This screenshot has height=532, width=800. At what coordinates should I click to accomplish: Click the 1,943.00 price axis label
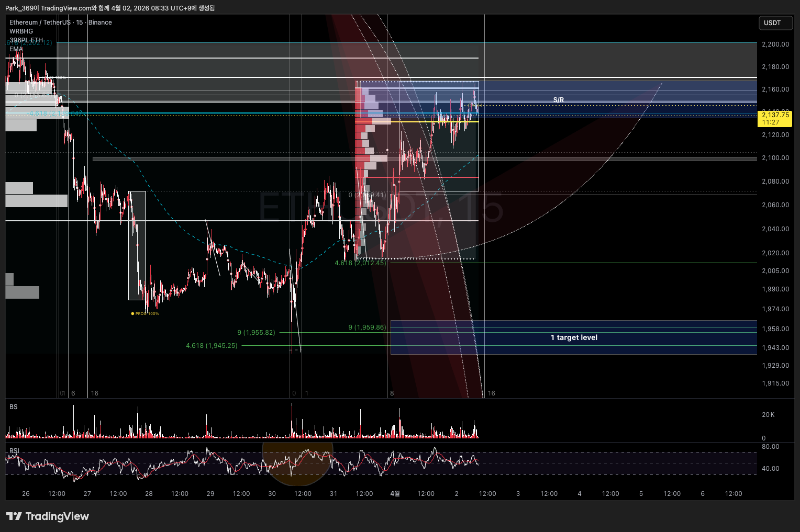click(775, 348)
